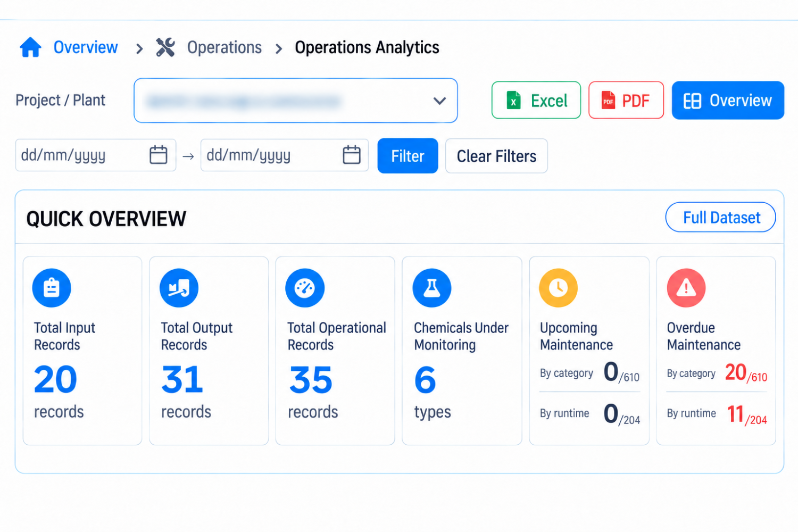Viewport: 798px width, 532px height.
Task: Click the Chemicals Under Monitoring flask icon
Action: 432,288
